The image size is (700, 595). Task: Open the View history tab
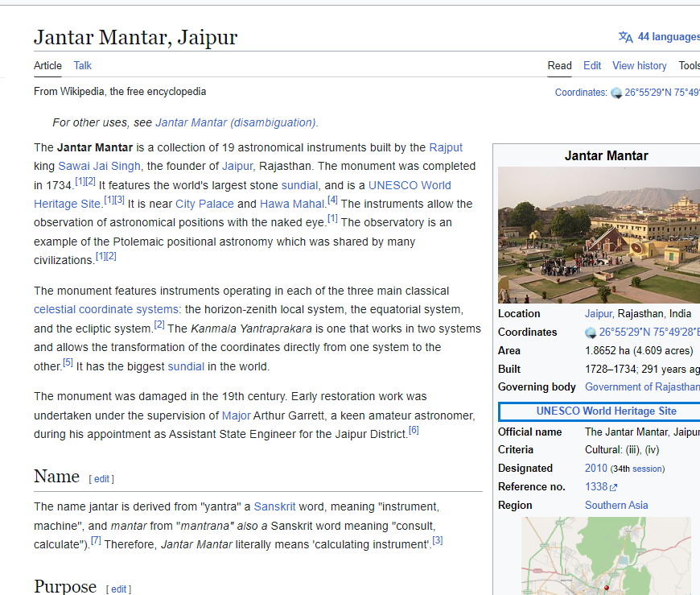640,66
